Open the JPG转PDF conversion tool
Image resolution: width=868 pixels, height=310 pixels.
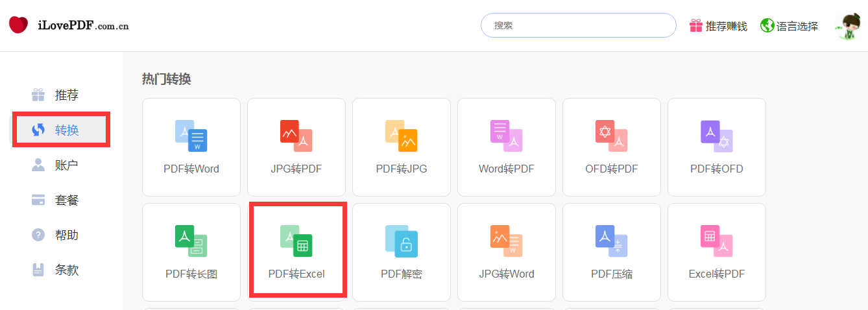tap(296, 147)
